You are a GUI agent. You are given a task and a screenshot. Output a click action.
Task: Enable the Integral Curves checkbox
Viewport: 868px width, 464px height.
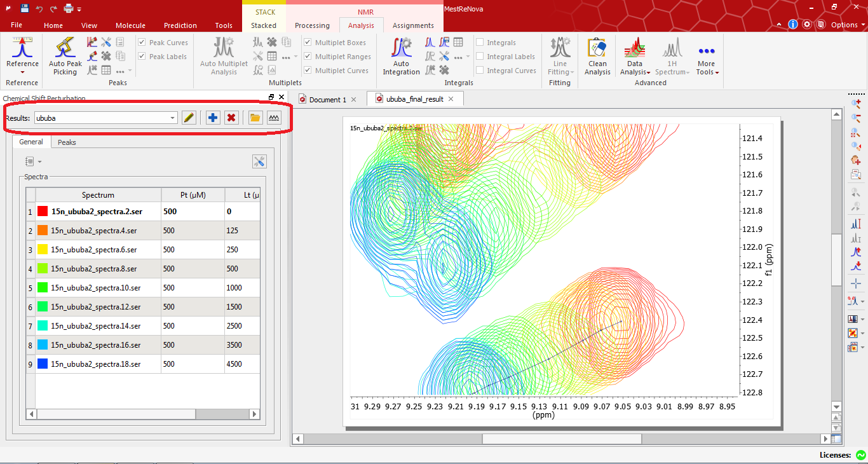pyautogui.click(x=480, y=71)
